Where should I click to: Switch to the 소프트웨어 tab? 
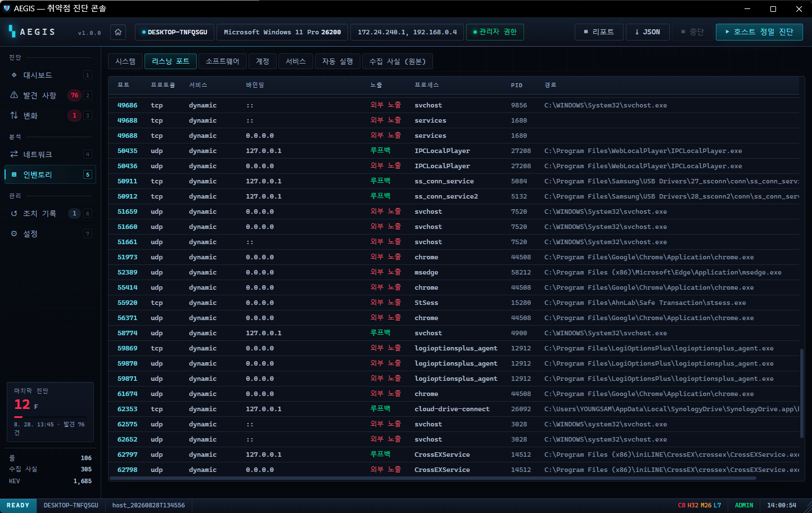click(223, 61)
